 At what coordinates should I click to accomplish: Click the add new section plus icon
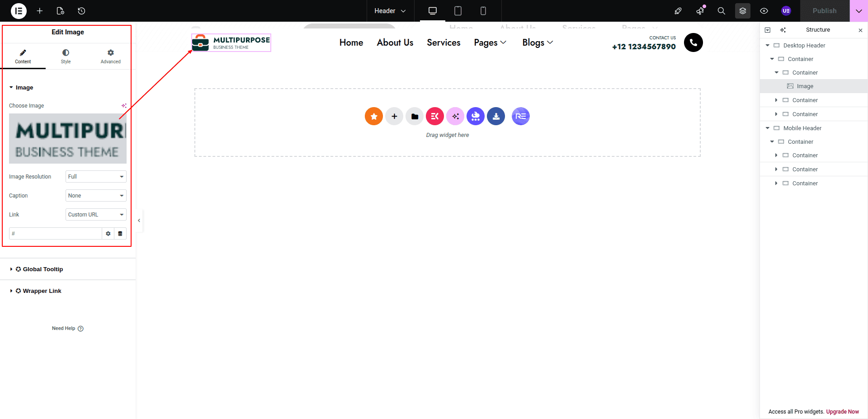pyautogui.click(x=394, y=116)
